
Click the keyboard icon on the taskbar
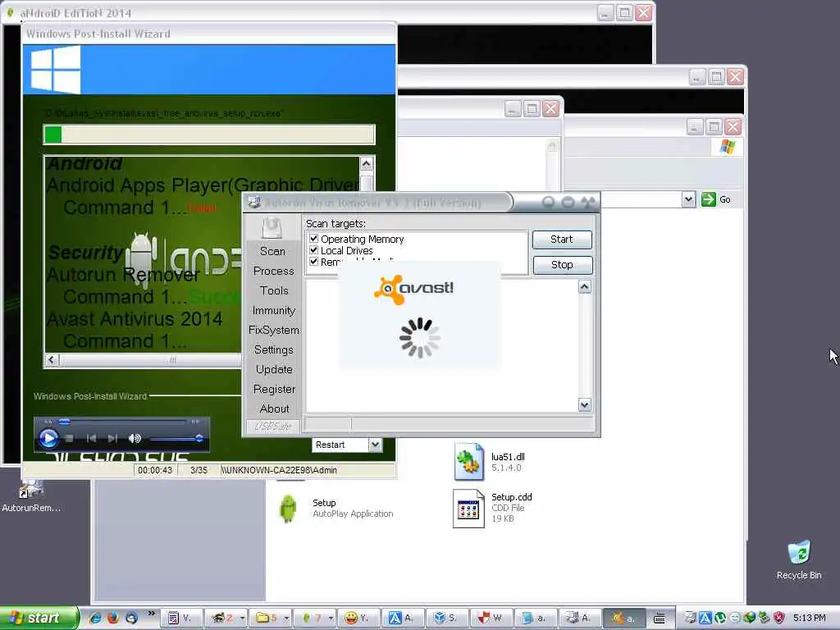point(660,619)
